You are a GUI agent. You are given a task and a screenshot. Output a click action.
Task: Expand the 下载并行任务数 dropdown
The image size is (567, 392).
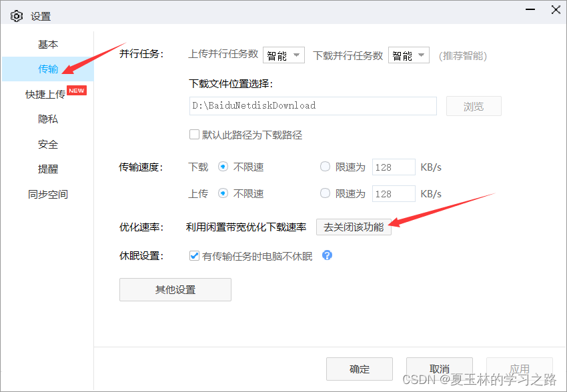[x=409, y=55]
